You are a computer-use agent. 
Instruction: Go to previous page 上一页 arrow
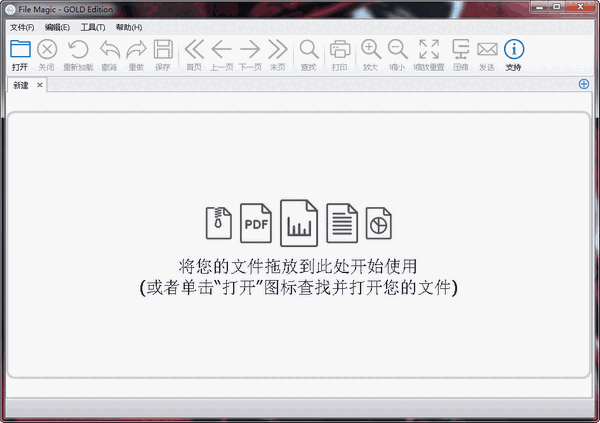222,49
